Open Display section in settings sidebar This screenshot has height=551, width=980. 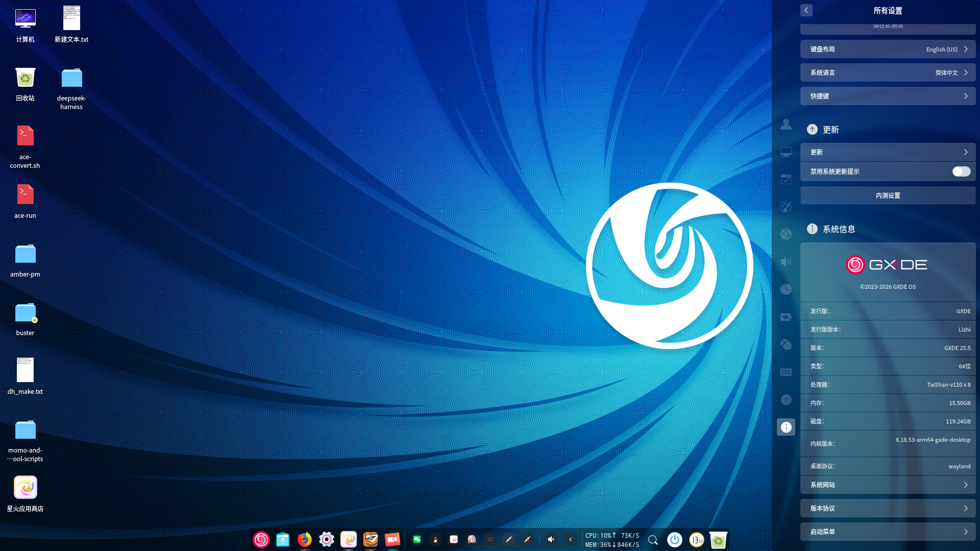[x=786, y=152]
